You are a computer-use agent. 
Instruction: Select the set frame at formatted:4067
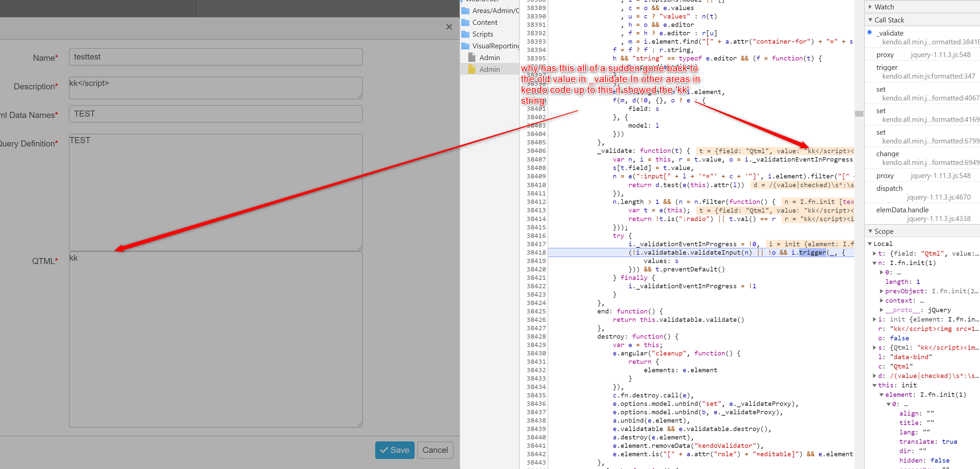[x=923, y=94]
